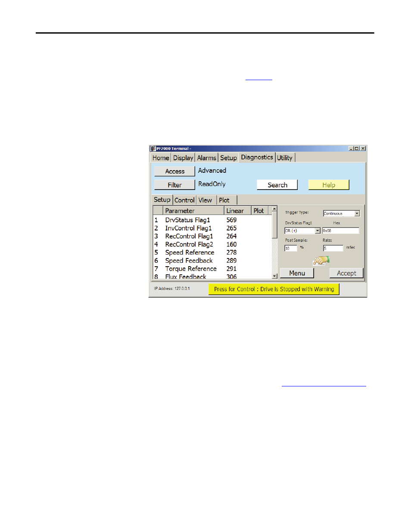Viewport: 411px width, 532px height.
Task: Click the Advanced access level text
Action: point(212,171)
